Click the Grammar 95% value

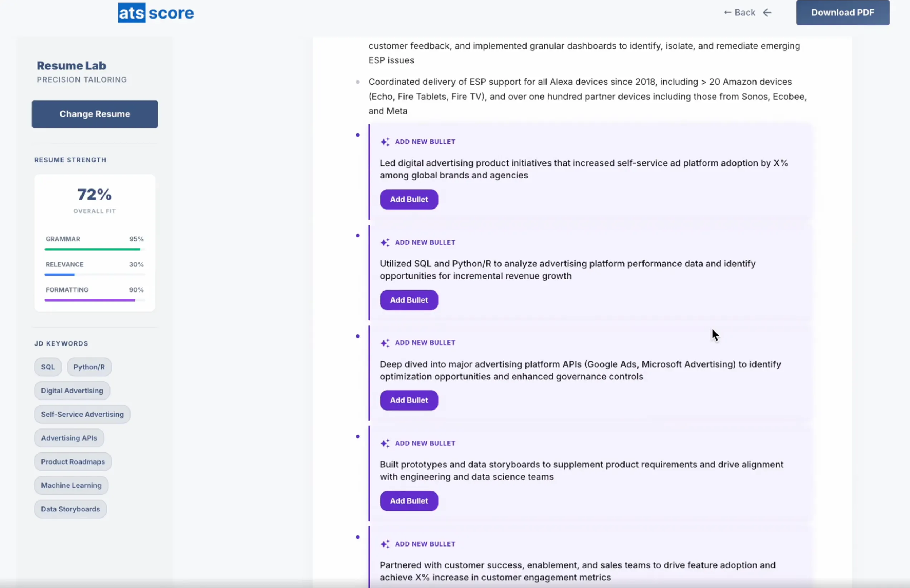click(x=136, y=239)
